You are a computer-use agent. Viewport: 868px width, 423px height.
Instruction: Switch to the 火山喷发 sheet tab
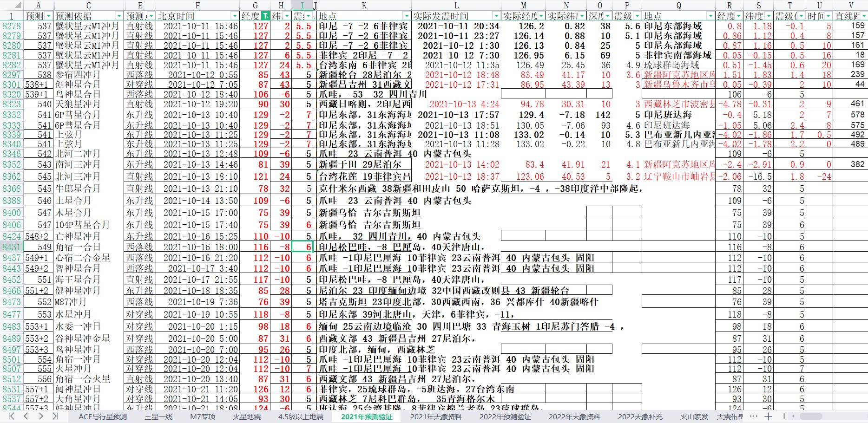tap(694, 416)
